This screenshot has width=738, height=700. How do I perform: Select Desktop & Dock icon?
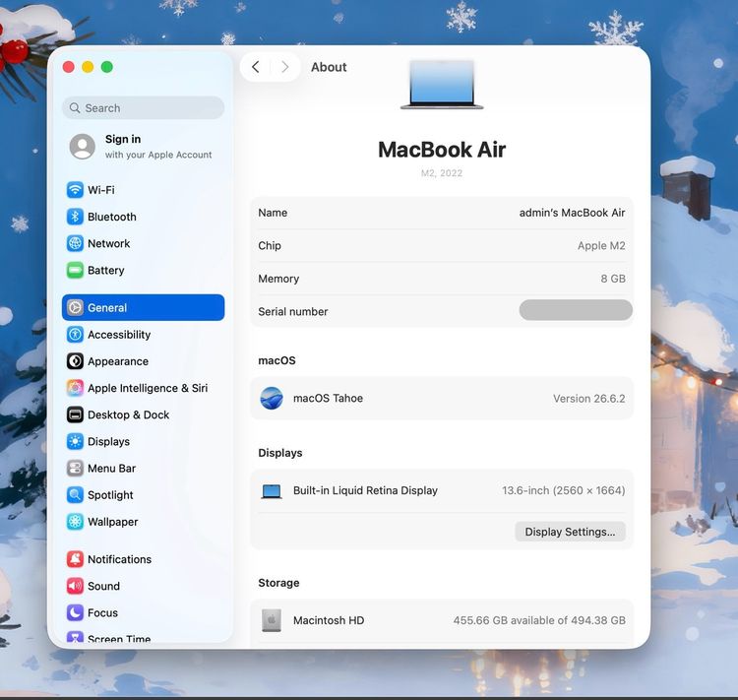[75, 415]
